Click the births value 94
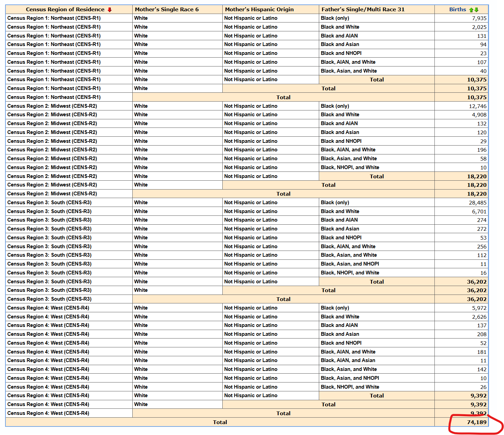 coord(484,45)
